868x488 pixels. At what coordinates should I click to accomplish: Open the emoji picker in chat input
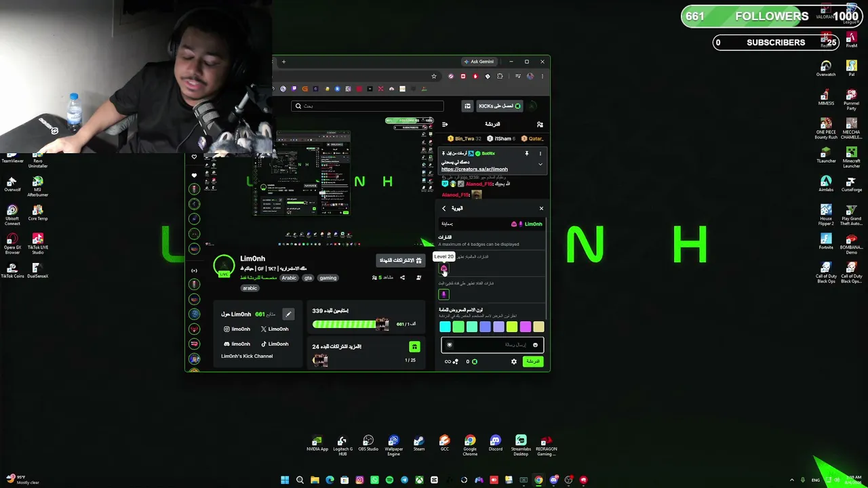(535, 345)
